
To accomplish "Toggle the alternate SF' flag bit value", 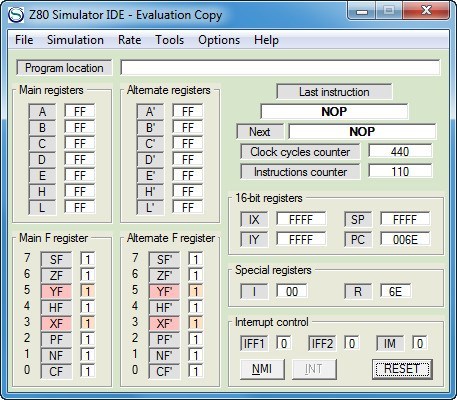I will tap(196, 259).
